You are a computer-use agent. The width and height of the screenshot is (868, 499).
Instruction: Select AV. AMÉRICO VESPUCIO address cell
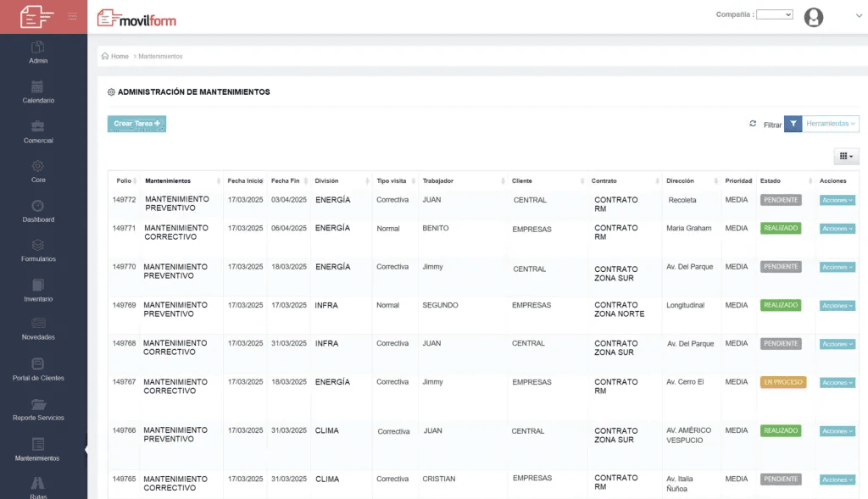point(688,435)
